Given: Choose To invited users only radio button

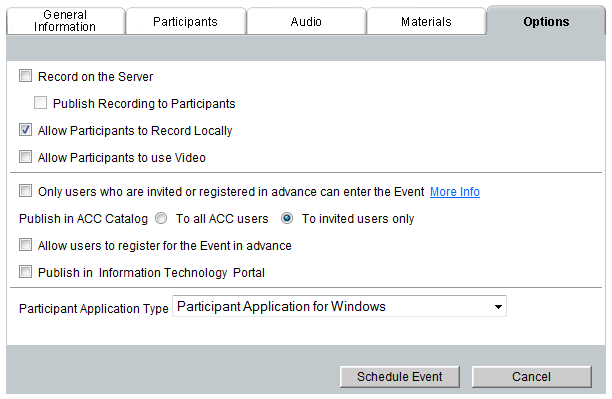Looking at the screenshot, I should [x=287, y=218].
